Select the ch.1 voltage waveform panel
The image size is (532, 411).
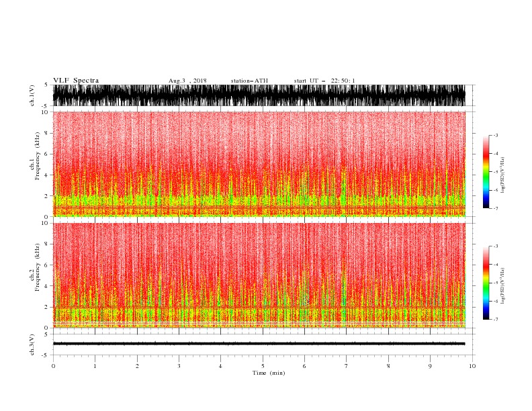tap(259, 95)
